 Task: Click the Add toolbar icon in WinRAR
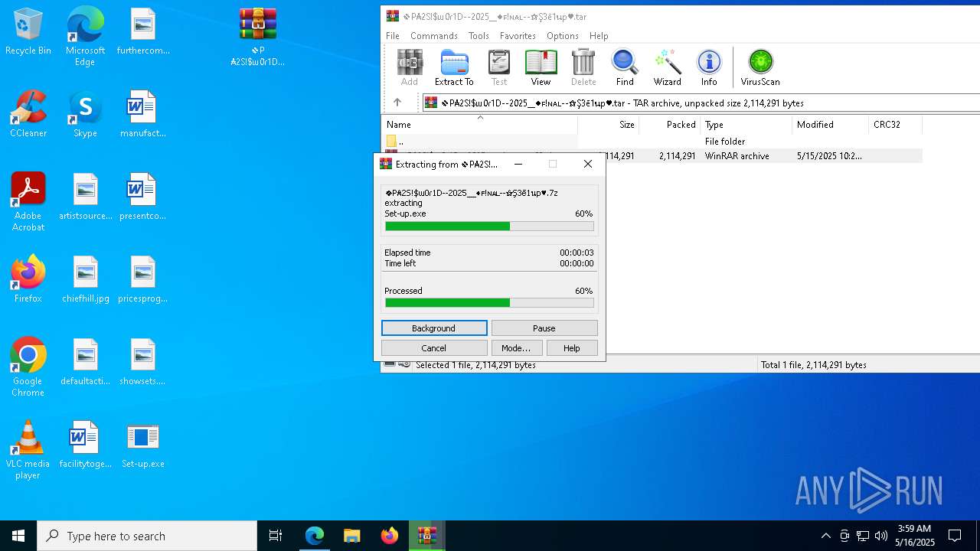pyautogui.click(x=410, y=68)
